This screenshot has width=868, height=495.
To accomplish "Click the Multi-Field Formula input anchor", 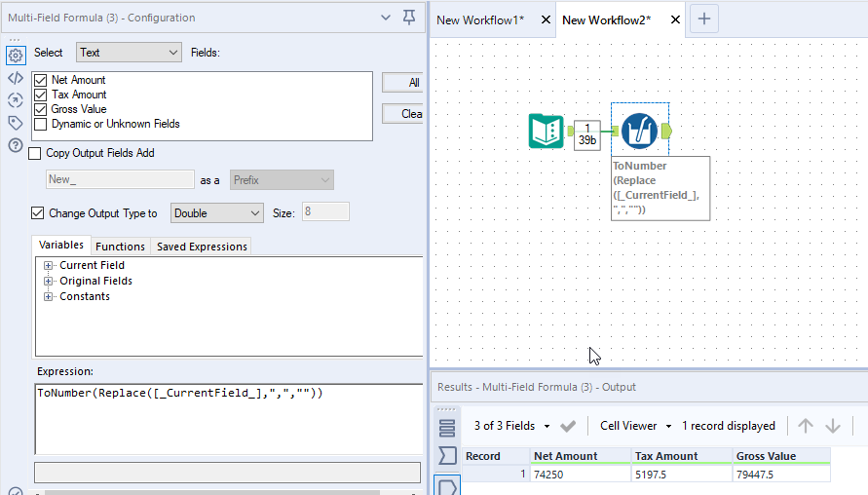I will [x=615, y=132].
